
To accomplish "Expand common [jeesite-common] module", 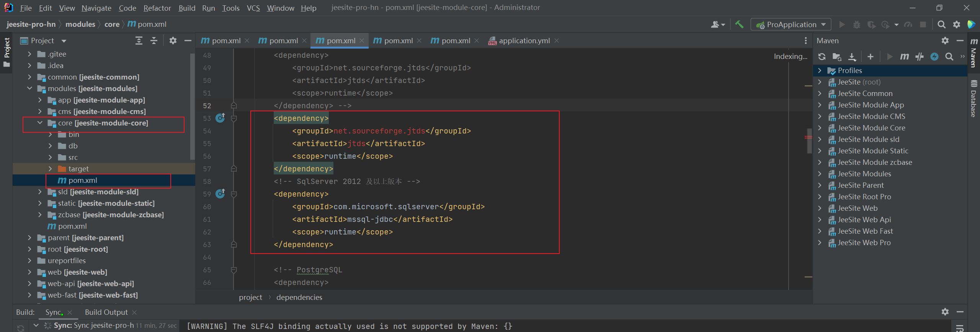I will pyautogui.click(x=29, y=77).
